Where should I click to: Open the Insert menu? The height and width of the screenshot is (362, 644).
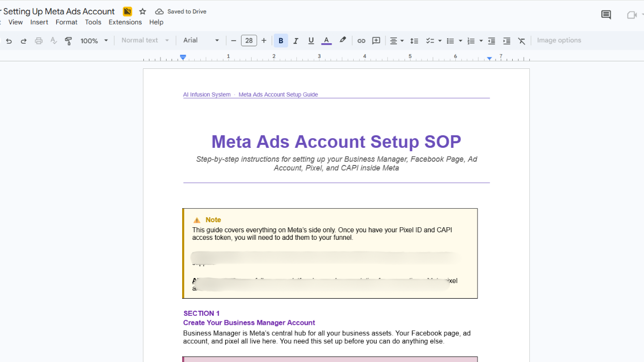tap(39, 22)
